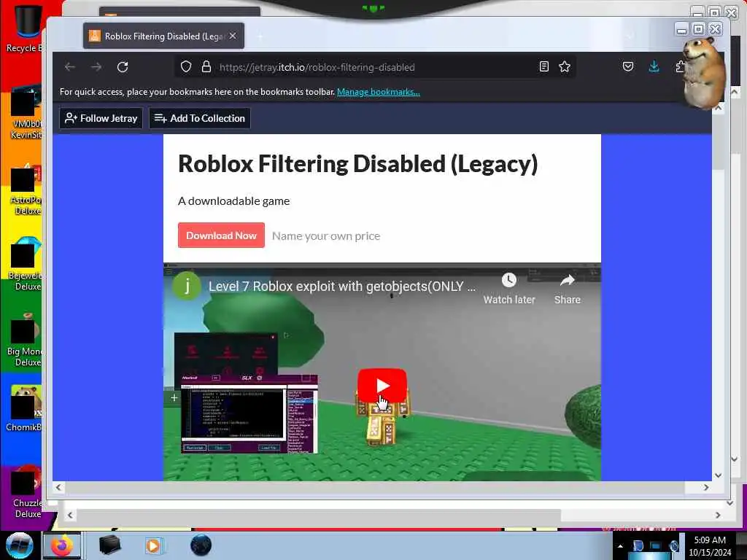Image resolution: width=747 pixels, height=560 pixels.
Task: Close the Roblox Filtering Disabled tab
Action: [233, 36]
